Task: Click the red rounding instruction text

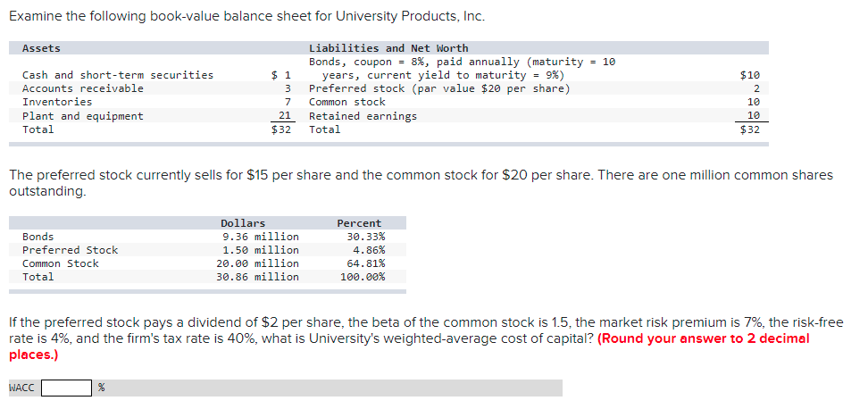Action: [x=409, y=346]
